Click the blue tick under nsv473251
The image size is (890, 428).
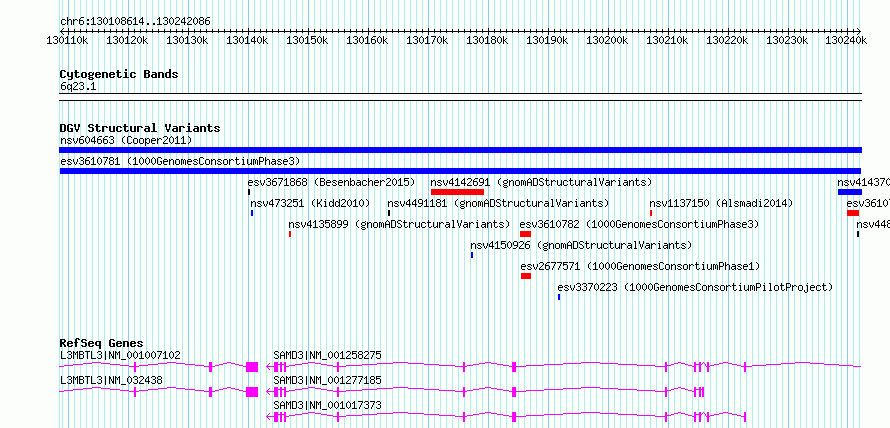coord(252,213)
